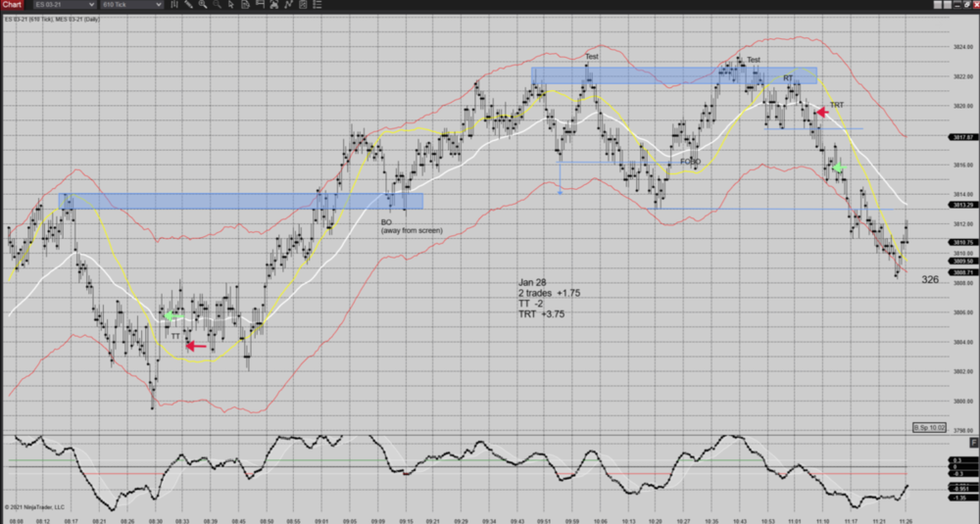Click the Zoom Out magnifier icon
Screen dimensions: 980x524
pyautogui.click(x=217, y=5)
